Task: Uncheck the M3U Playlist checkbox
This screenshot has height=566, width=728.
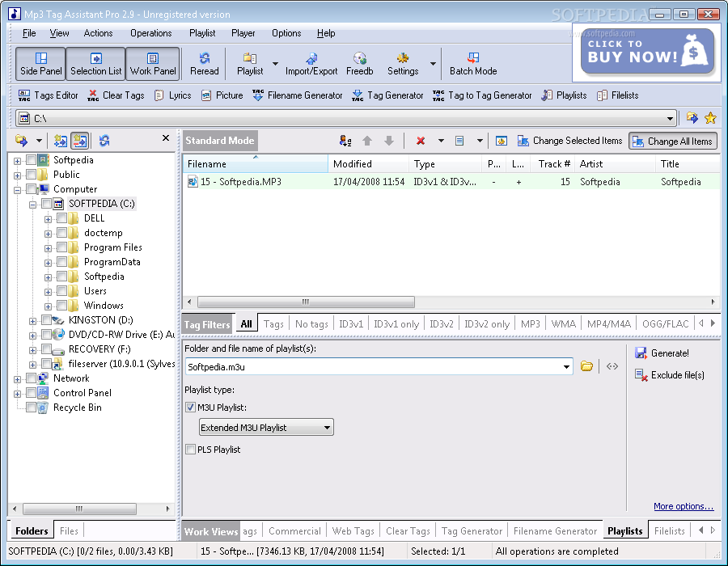Action: [x=190, y=408]
